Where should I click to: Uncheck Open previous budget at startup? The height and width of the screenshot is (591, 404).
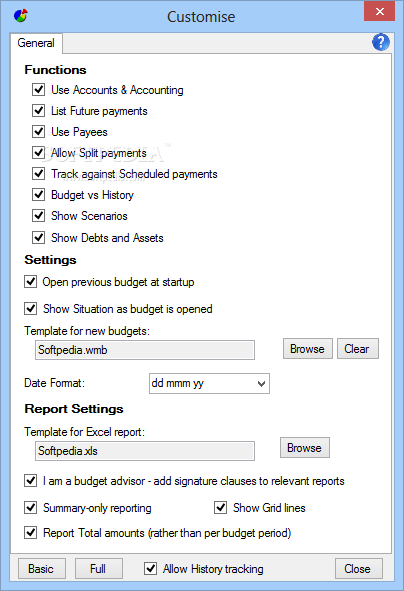pyautogui.click(x=31, y=282)
